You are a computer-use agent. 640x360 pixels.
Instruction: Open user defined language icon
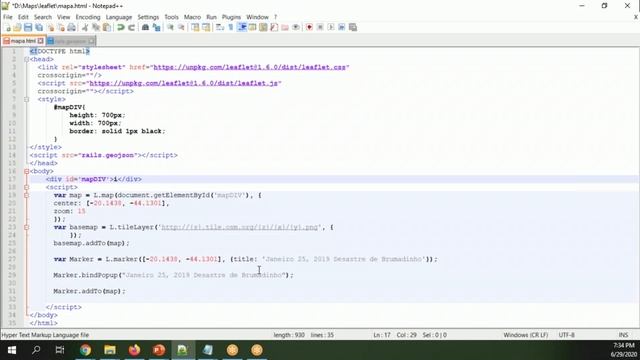point(252,27)
